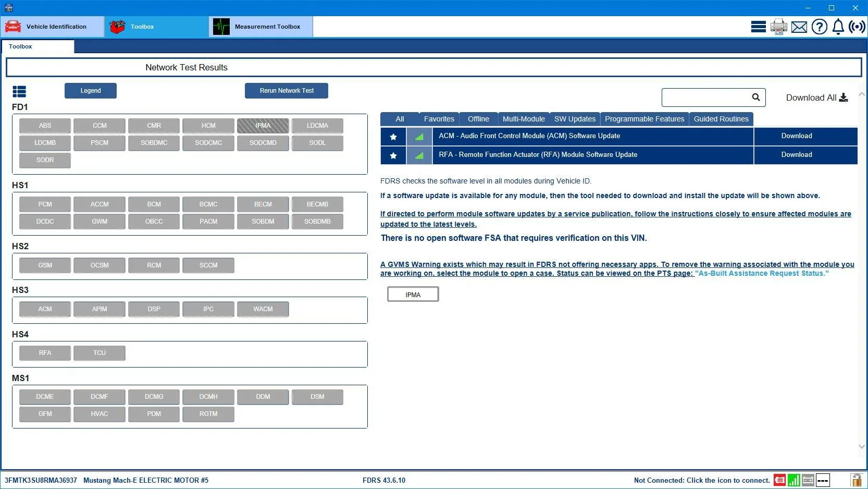
Task: Select the SOBDMC module button
Action: pos(154,143)
